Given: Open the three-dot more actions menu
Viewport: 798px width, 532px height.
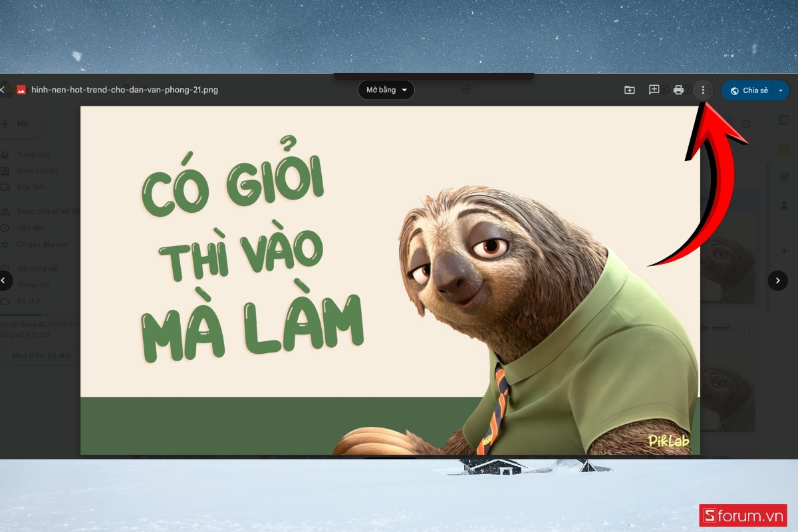Looking at the screenshot, I should (703, 89).
